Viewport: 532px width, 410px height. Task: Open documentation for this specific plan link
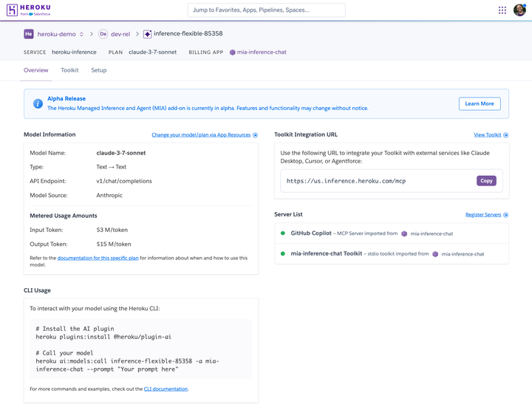tap(98, 258)
